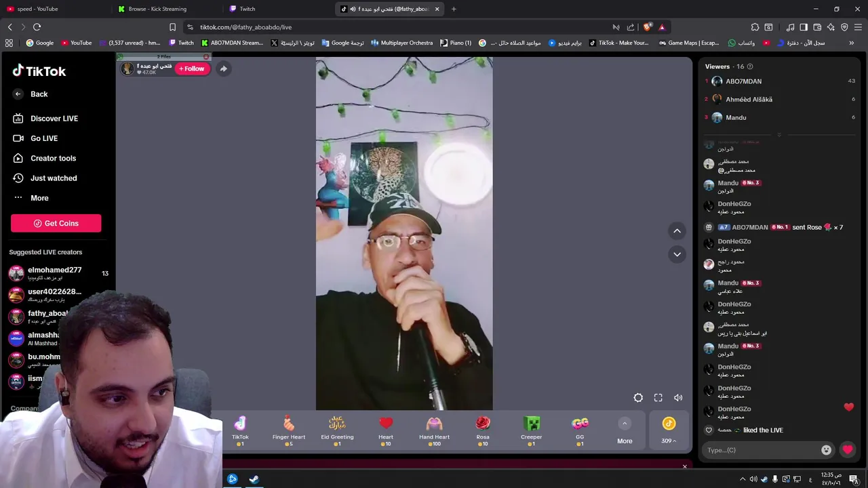
Task: Open browser apps grid icon
Action: 9,43
